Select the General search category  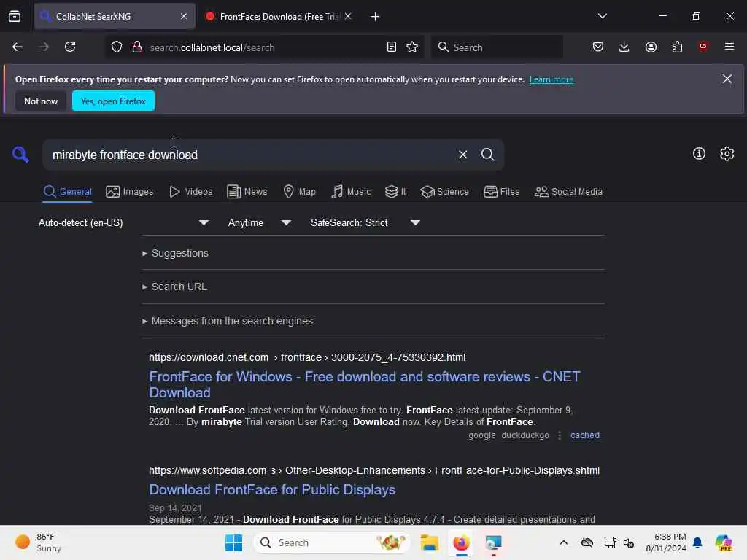pos(67,192)
